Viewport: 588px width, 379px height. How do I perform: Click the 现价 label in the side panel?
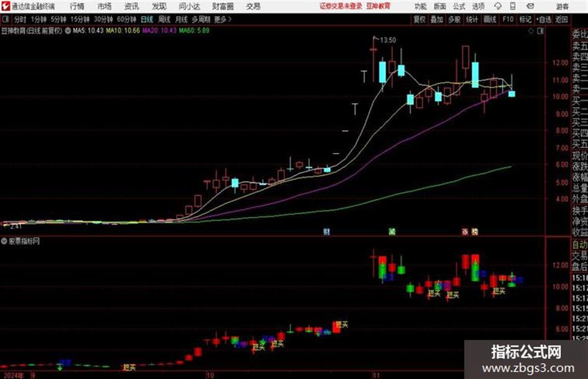tap(580, 156)
